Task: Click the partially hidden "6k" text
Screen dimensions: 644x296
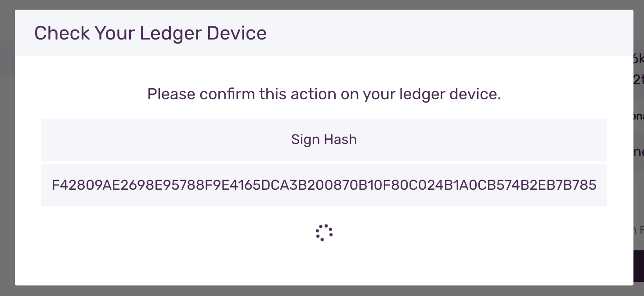Action: (639, 59)
